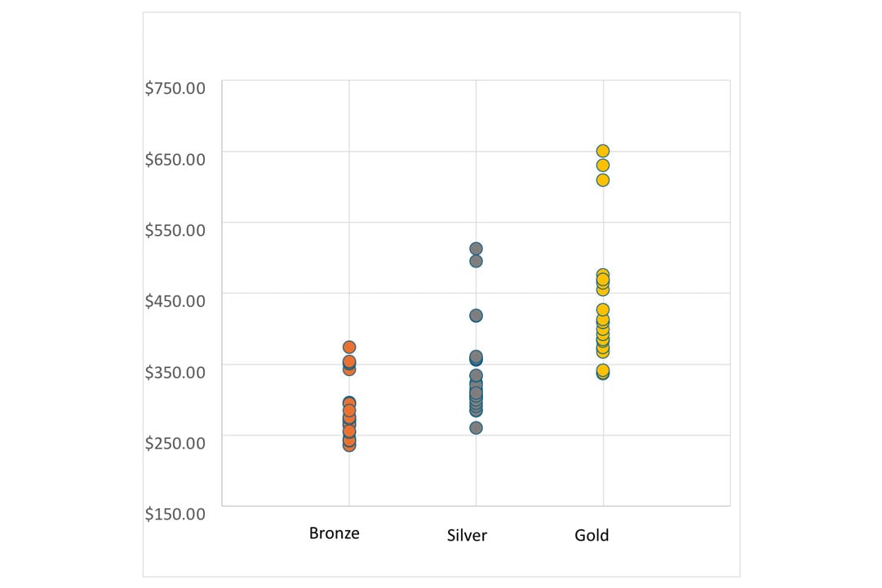Select the lowest orange Bronze data point
The width and height of the screenshot is (882, 588).
[x=349, y=445]
